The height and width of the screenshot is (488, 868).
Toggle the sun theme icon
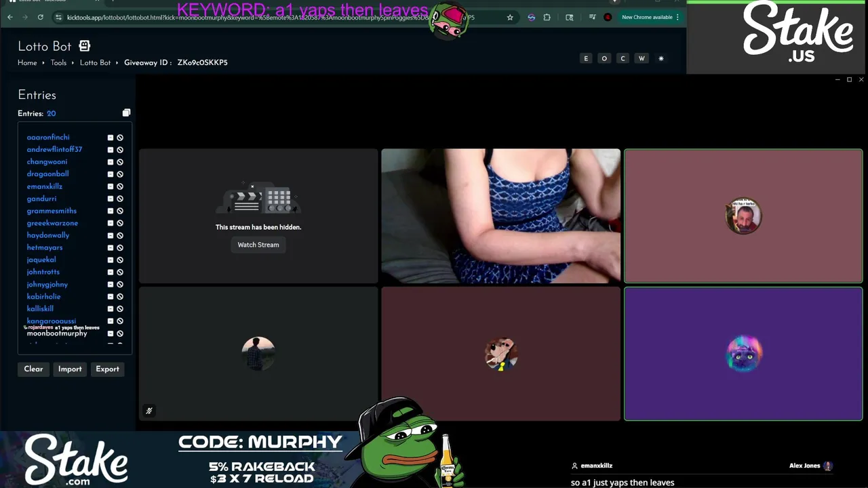coord(660,58)
